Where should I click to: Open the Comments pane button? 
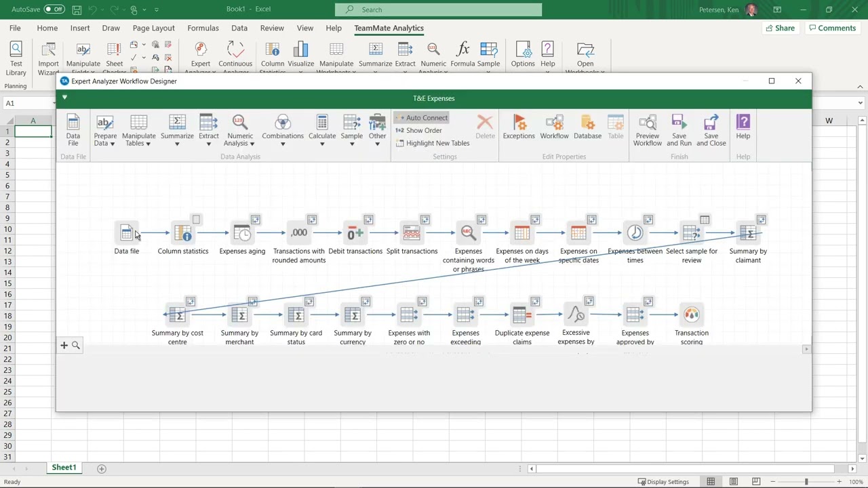pos(831,28)
